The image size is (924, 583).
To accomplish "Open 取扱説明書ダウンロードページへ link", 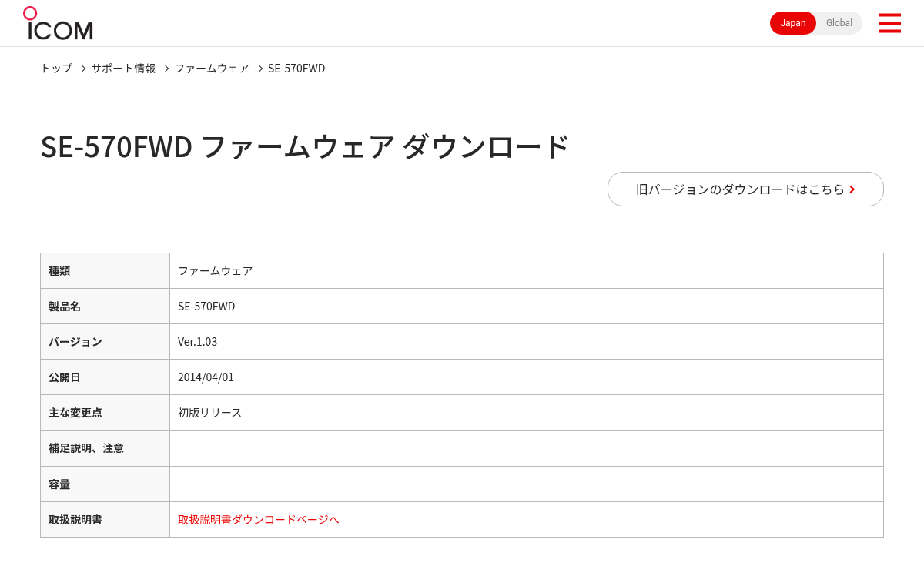I will click(x=259, y=519).
